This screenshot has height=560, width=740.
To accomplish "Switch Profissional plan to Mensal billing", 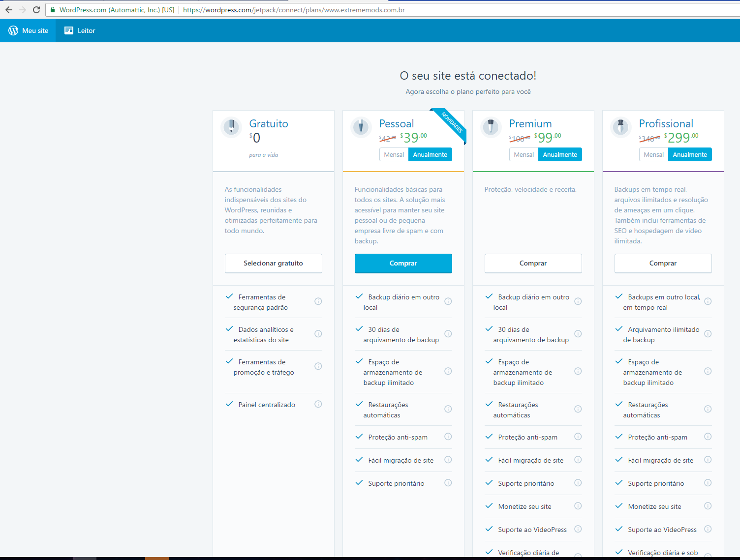I will coord(653,154).
